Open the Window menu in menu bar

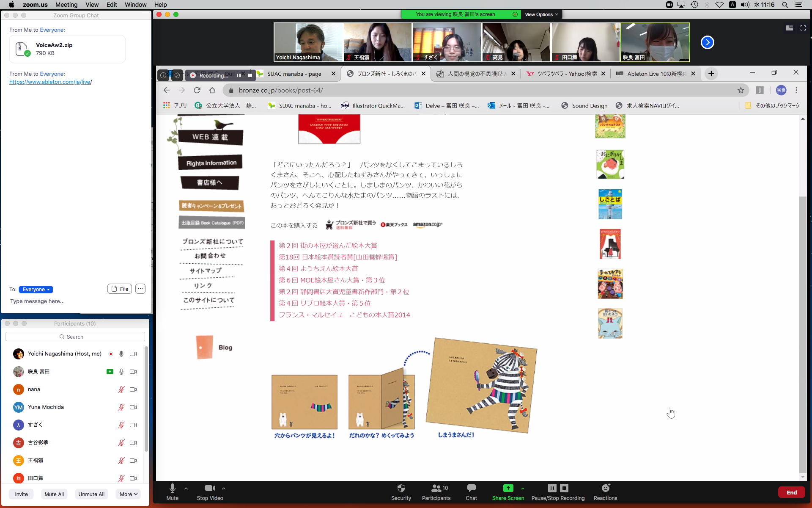[x=135, y=5]
